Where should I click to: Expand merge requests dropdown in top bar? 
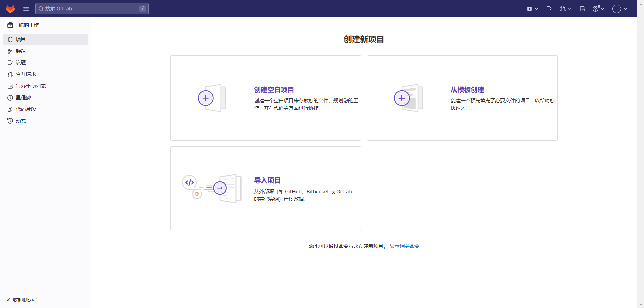coord(566,9)
